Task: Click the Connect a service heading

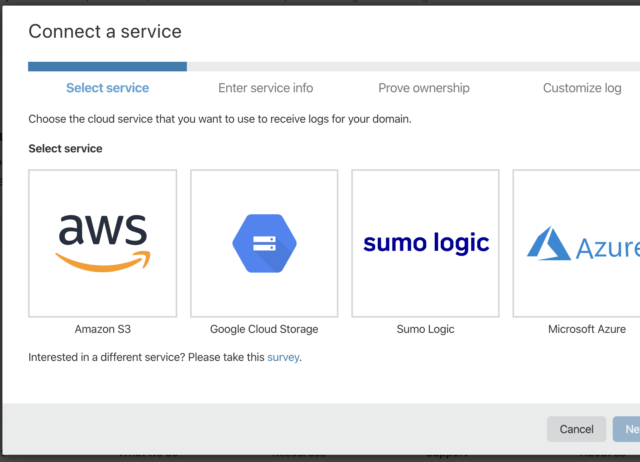Action: coord(105,31)
